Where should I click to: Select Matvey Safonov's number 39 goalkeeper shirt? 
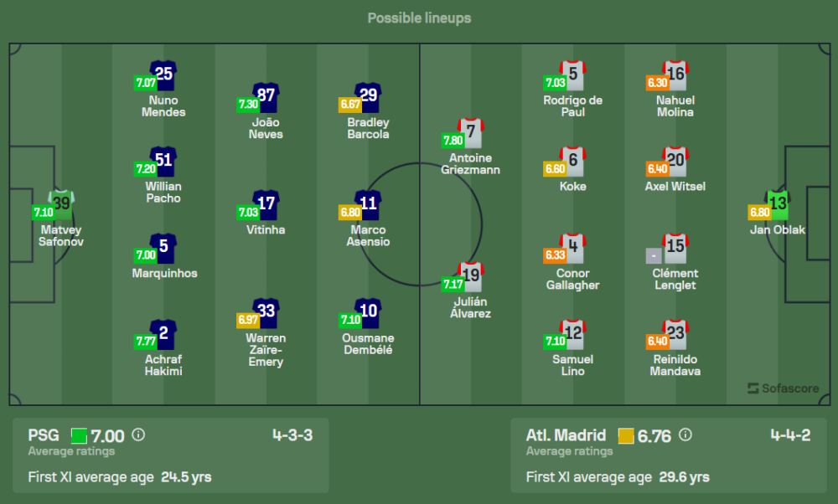[61, 205]
